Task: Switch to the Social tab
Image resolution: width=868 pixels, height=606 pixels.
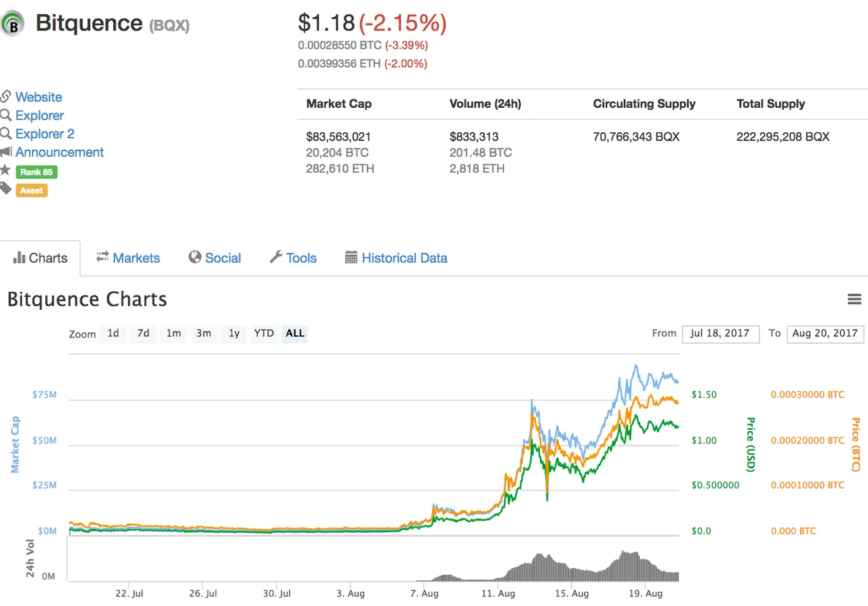Action: click(214, 258)
